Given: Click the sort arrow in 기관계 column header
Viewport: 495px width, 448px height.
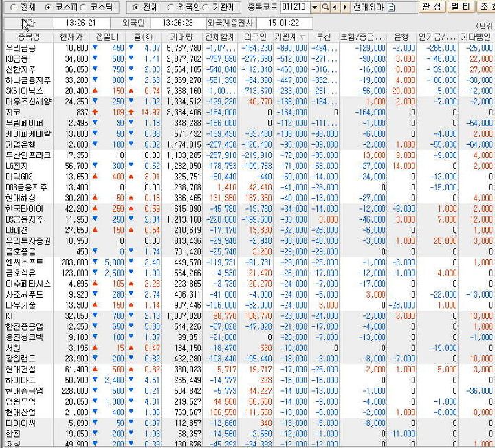Looking at the screenshot, I should (302, 38).
